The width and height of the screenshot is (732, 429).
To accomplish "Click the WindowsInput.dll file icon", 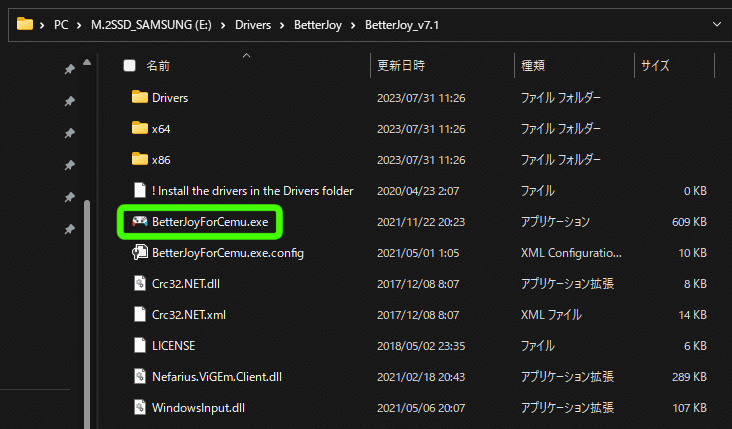I will (140, 408).
